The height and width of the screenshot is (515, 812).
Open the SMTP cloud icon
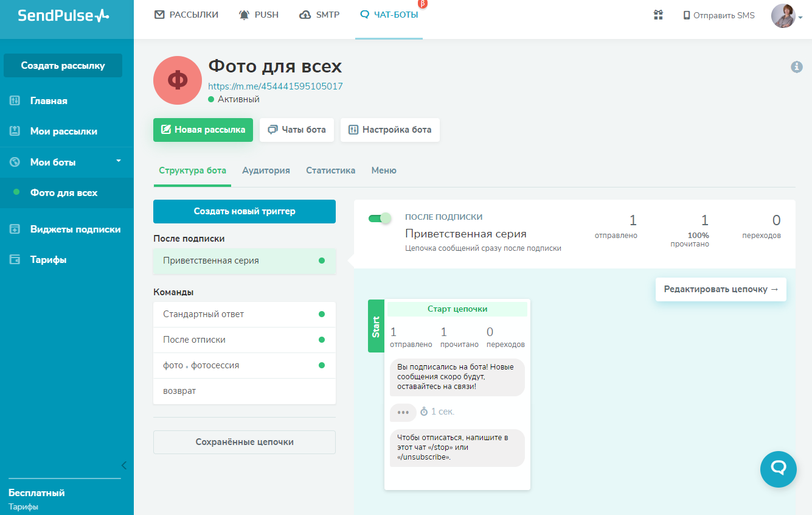point(304,14)
